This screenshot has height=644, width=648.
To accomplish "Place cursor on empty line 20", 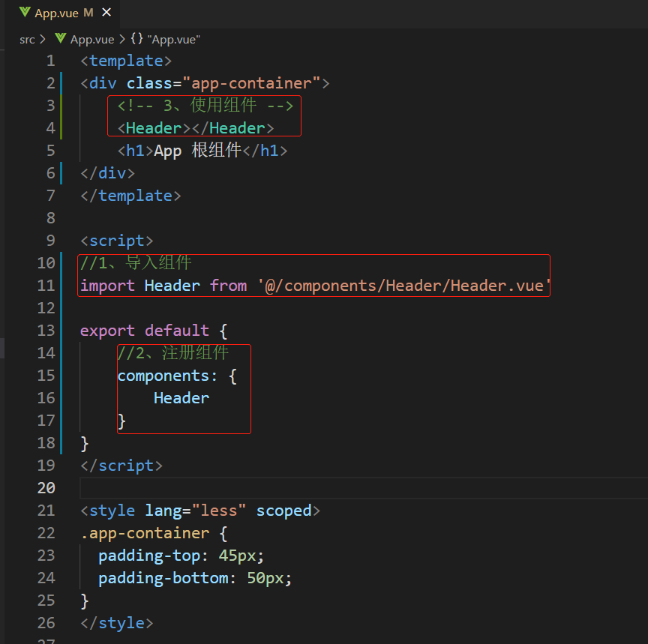I will coord(364,488).
